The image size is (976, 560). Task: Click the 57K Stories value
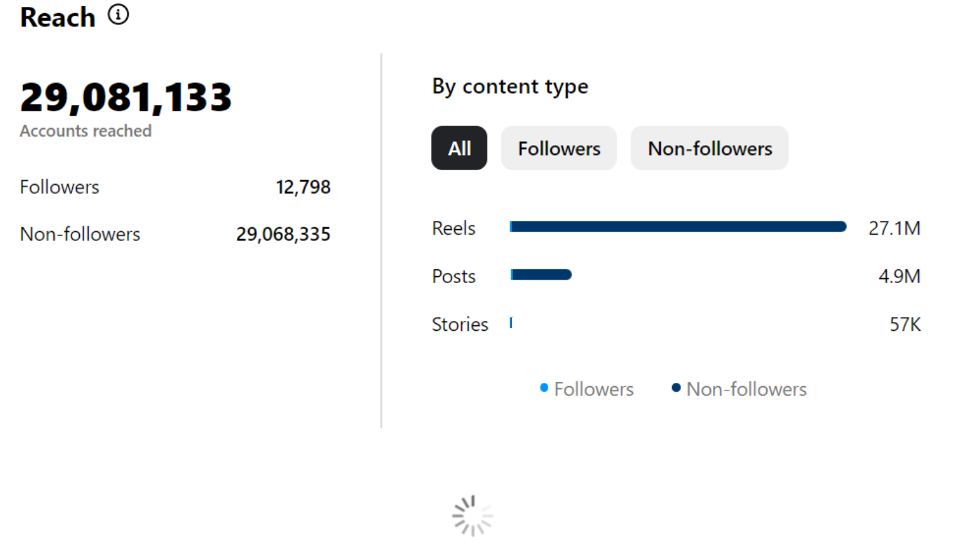point(905,325)
